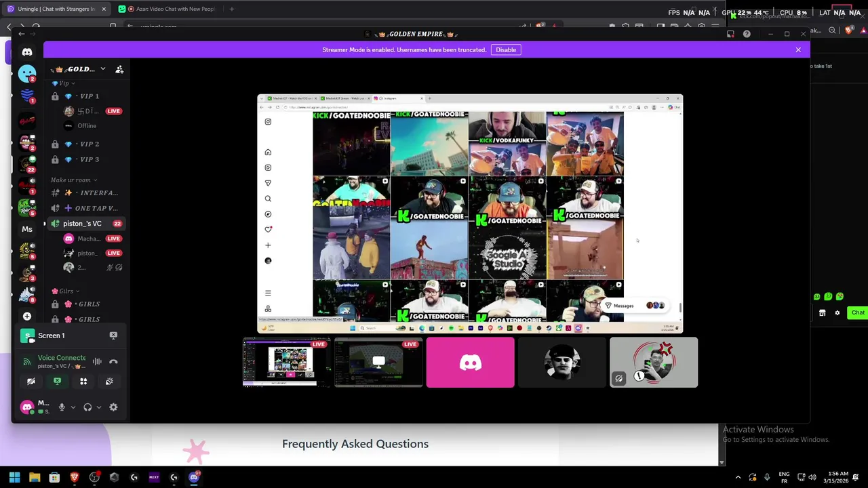This screenshot has height=488, width=868.
Task: Deafen headphones in user panel
Action: (87, 407)
